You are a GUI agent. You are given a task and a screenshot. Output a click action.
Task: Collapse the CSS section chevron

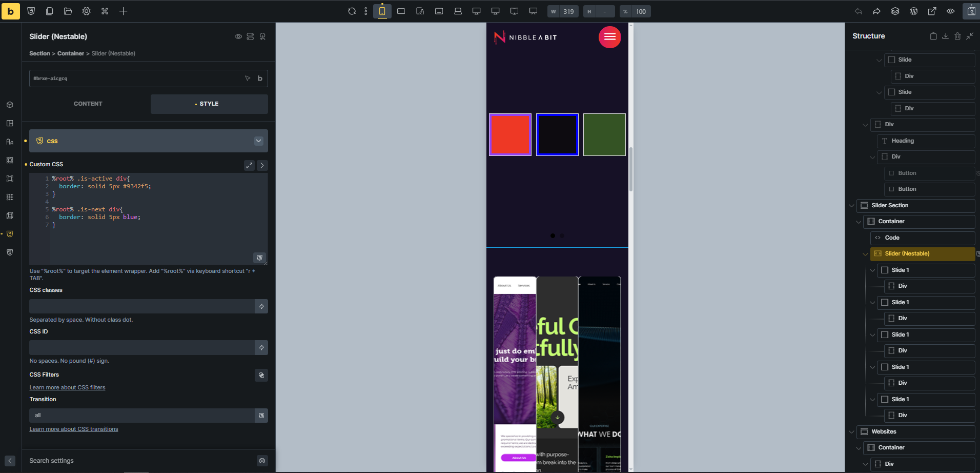(x=258, y=141)
